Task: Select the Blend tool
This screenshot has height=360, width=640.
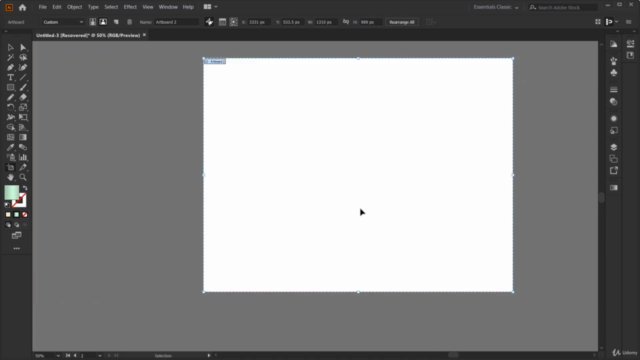Action: tap(23, 147)
